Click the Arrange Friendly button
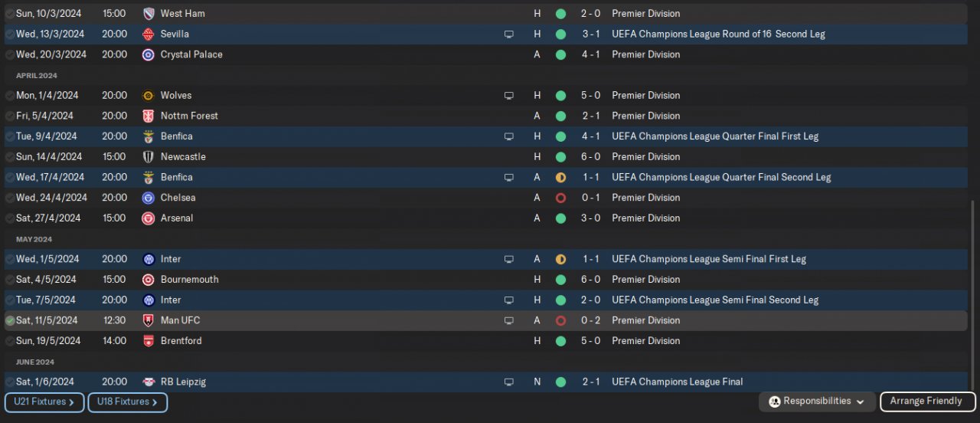 [x=927, y=402]
